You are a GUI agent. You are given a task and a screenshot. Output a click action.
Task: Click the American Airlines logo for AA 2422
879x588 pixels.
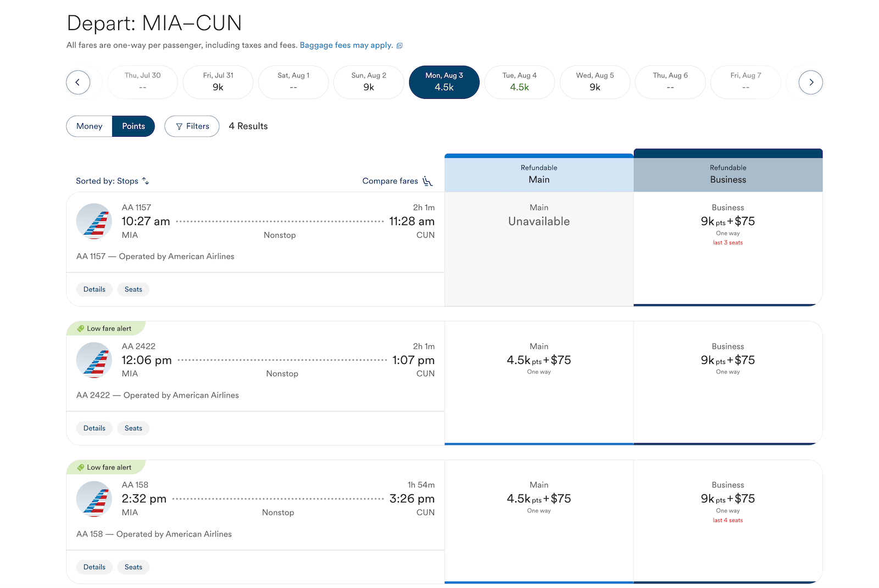click(94, 360)
